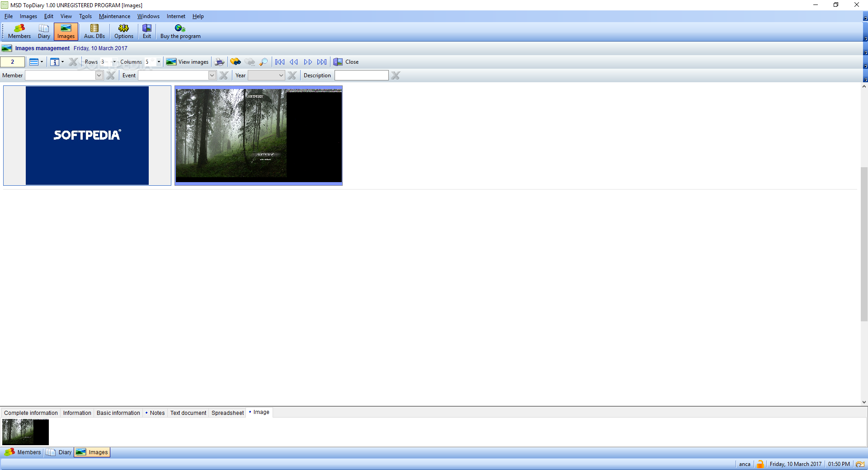The width and height of the screenshot is (868, 470).
Task: Click Buy the program
Action: pyautogui.click(x=180, y=32)
